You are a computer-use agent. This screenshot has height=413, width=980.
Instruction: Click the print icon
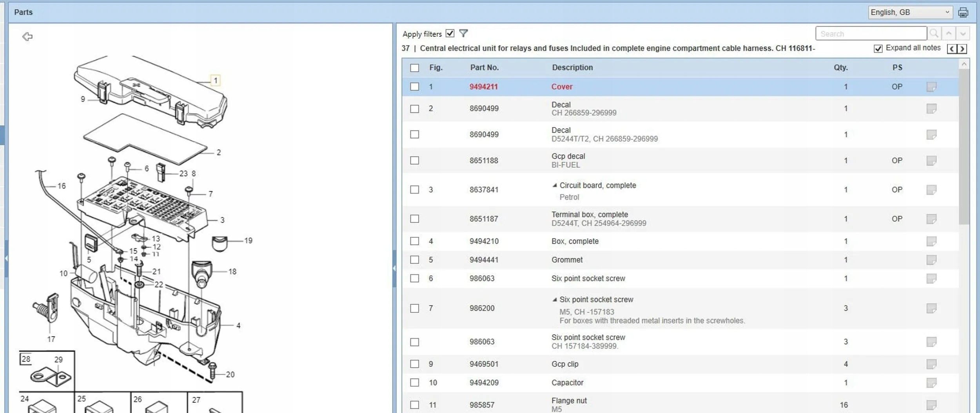[963, 13]
